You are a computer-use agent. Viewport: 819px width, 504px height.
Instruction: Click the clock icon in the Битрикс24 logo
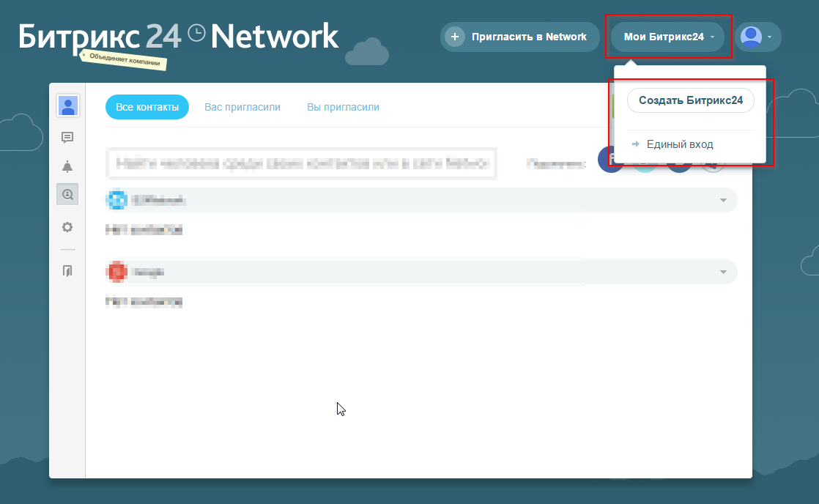(x=196, y=34)
